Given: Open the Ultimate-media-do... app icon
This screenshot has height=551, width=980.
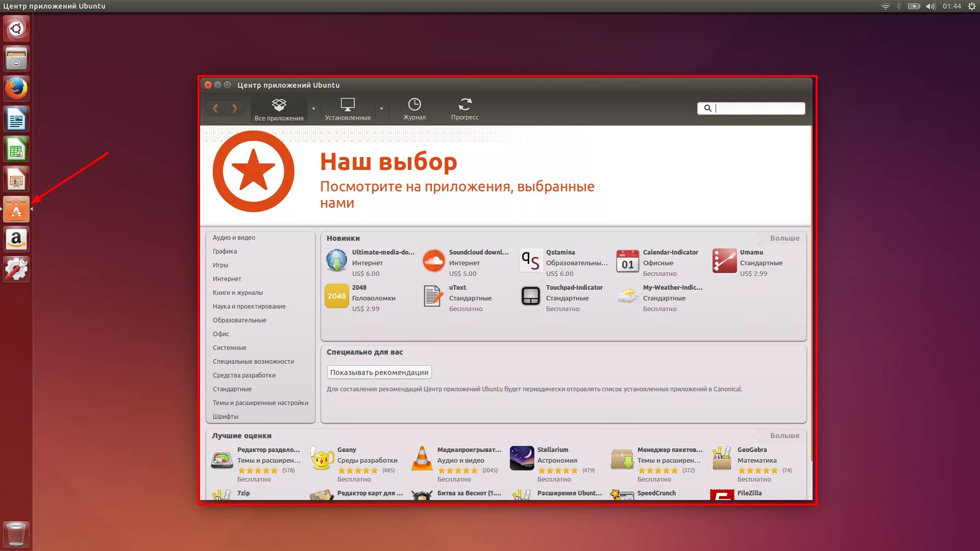Looking at the screenshot, I should (336, 261).
